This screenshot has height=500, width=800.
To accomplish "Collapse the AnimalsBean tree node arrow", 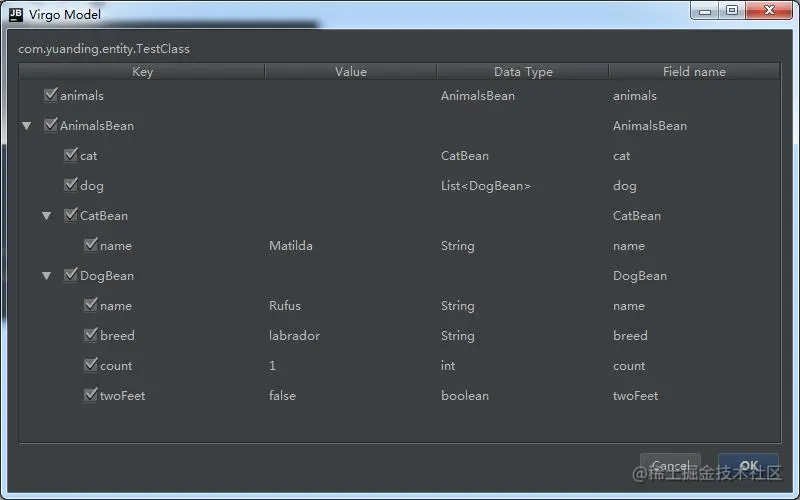I will point(27,126).
